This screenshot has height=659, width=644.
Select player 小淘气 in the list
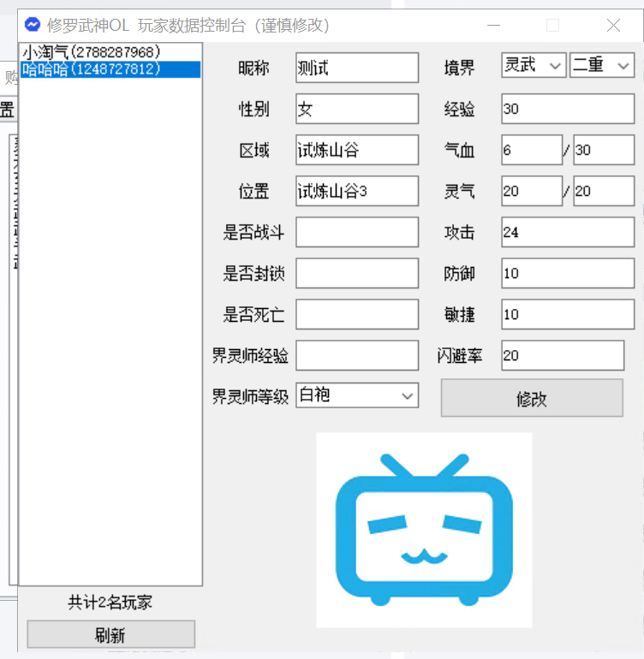pyautogui.click(x=91, y=52)
